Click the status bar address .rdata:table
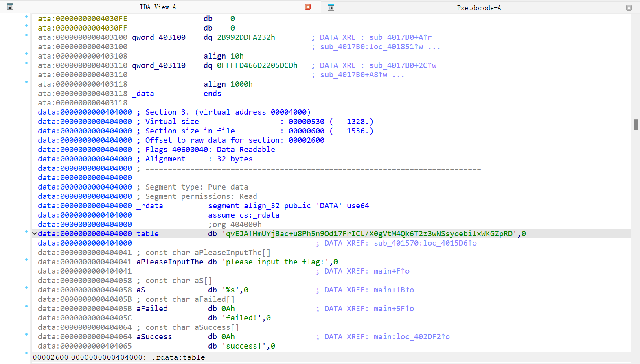Viewport: 640px width, 364px height. (178, 357)
